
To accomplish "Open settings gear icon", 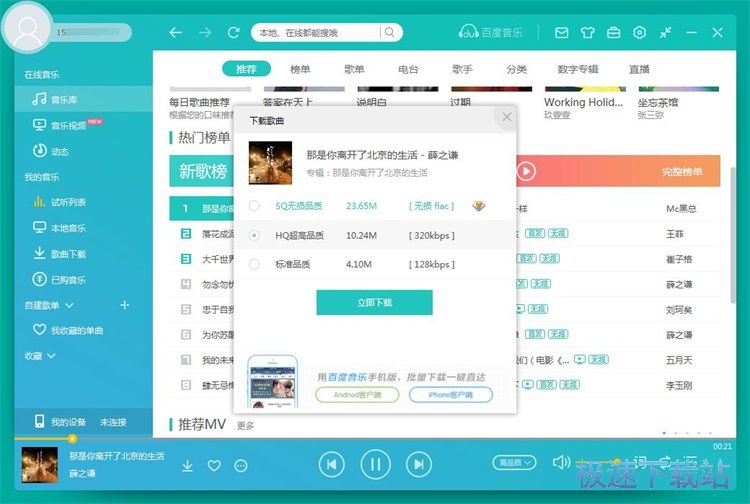I will pyautogui.click(x=640, y=33).
